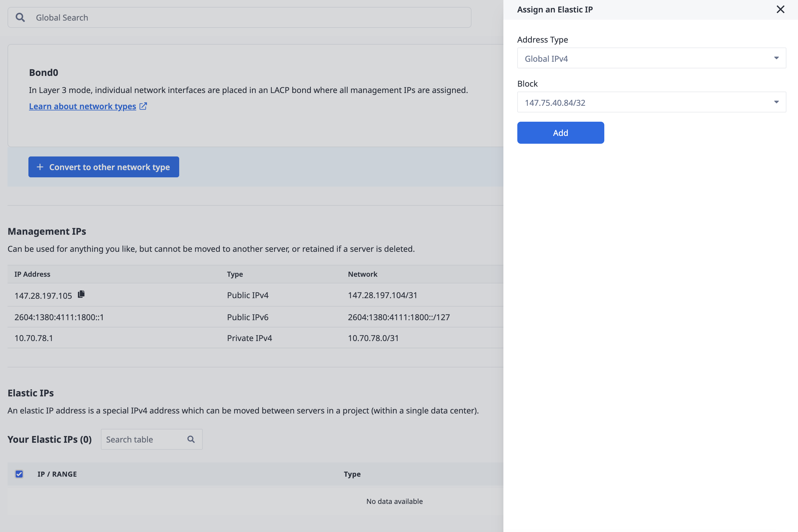This screenshot has height=532, width=798.
Task: Click the Management IPs heading
Action: 47,232
